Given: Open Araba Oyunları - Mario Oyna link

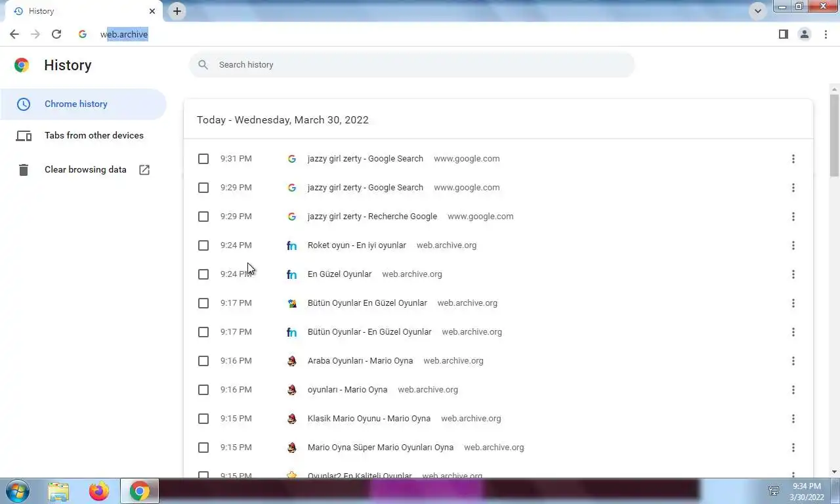Looking at the screenshot, I should pyautogui.click(x=360, y=361).
